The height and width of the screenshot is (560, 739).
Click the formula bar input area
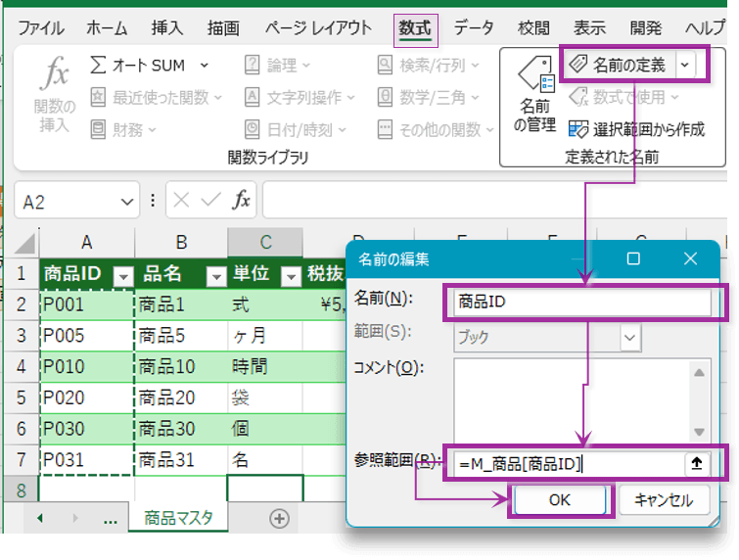495,201
